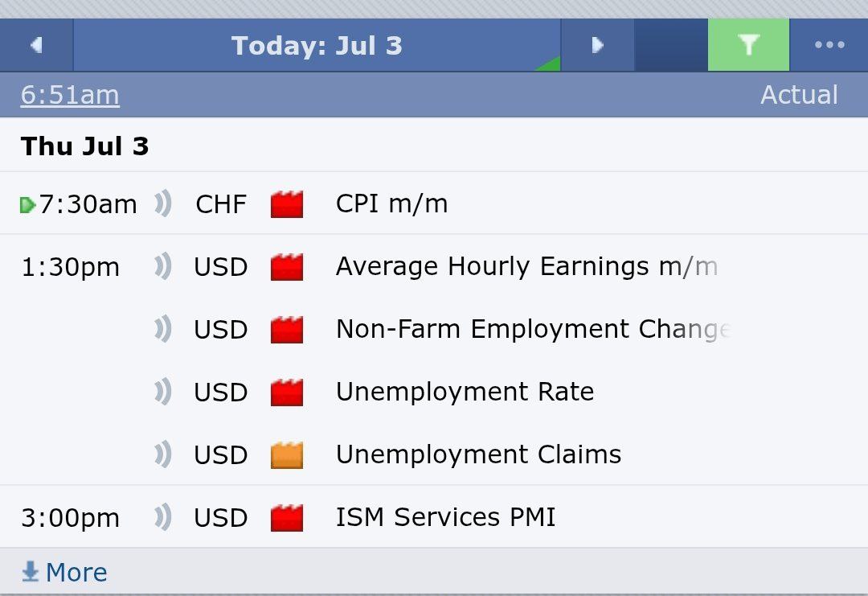The height and width of the screenshot is (596, 868).
Task: Select the Actual column header
Action: (799, 95)
